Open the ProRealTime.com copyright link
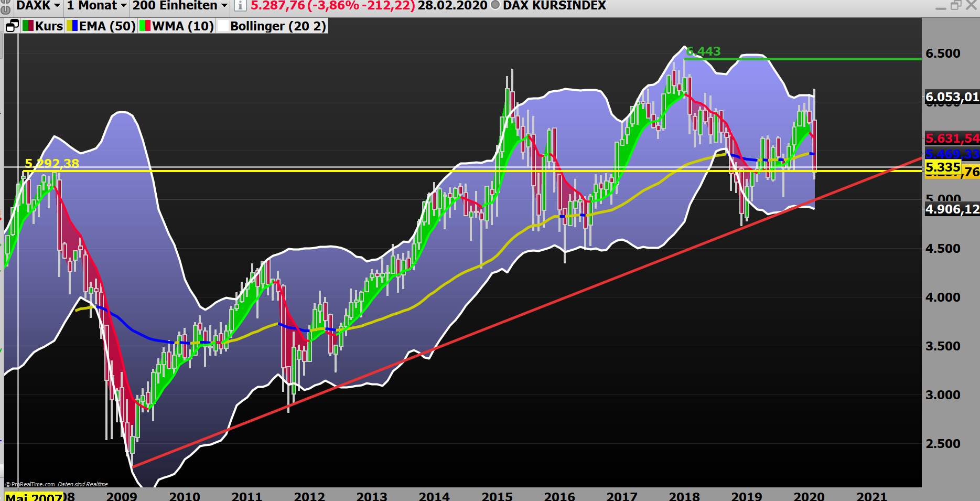 (31, 484)
